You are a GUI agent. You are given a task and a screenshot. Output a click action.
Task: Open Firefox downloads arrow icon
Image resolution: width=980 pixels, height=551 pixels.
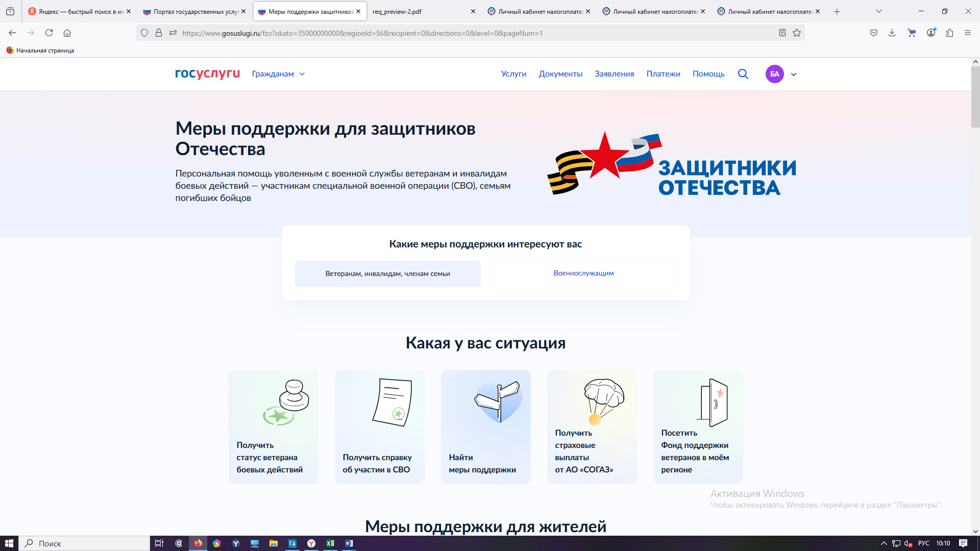click(892, 33)
